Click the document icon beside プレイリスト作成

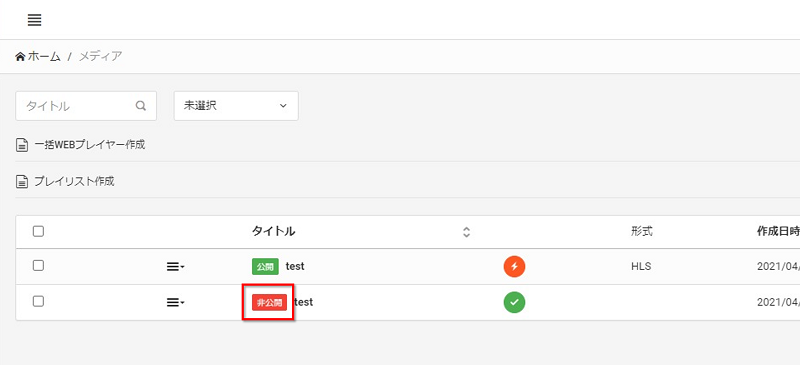[21, 181]
